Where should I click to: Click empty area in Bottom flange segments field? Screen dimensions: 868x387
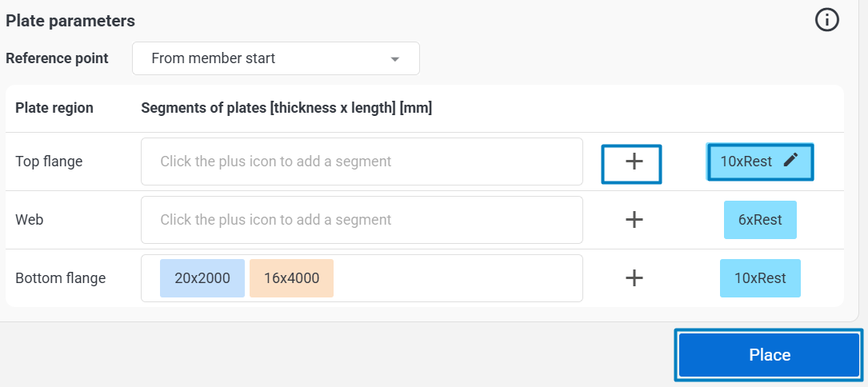click(x=456, y=278)
